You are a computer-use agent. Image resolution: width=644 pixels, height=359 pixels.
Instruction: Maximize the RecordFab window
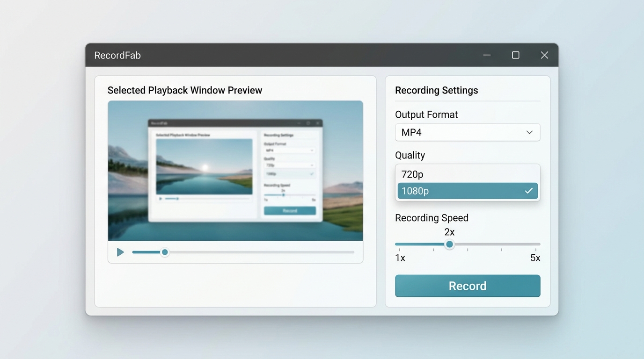coord(515,55)
